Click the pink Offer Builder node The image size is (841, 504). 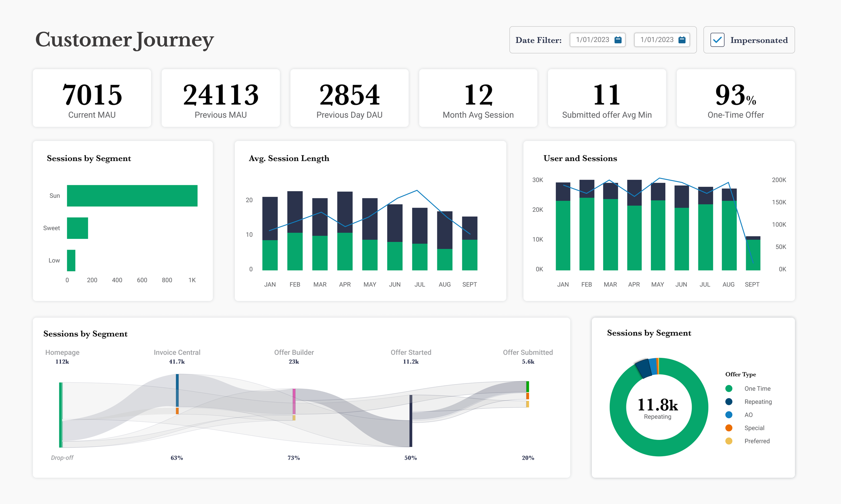click(x=294, y=401)
